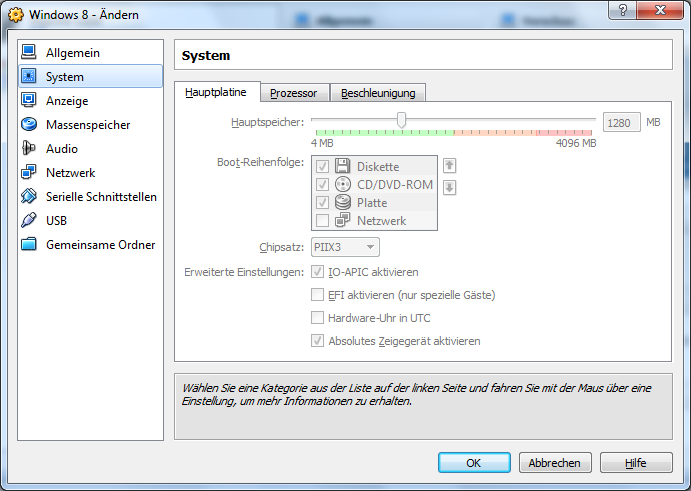Click the USB connector icon
This screenshot has width=691, height=491.
(29, 220)
